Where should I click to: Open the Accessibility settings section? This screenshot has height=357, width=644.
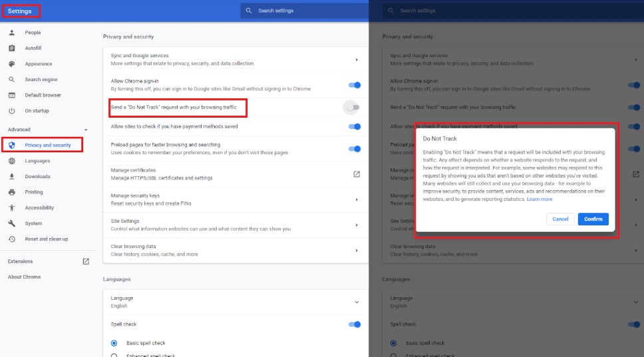(39, 207)
